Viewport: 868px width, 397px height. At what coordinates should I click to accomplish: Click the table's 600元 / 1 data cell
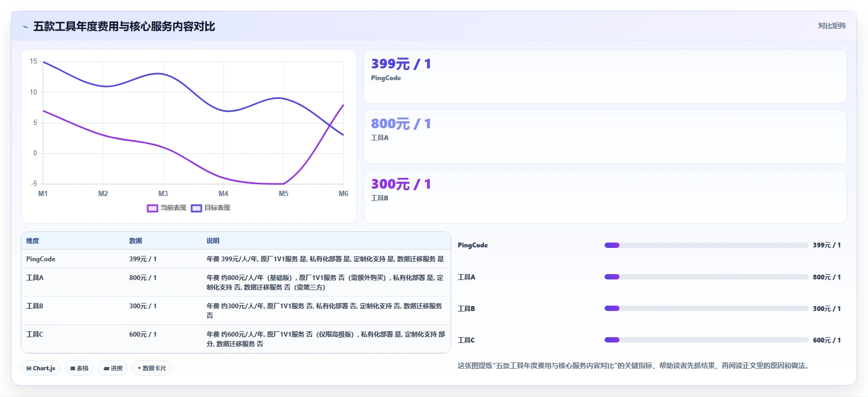click(143, 334)
